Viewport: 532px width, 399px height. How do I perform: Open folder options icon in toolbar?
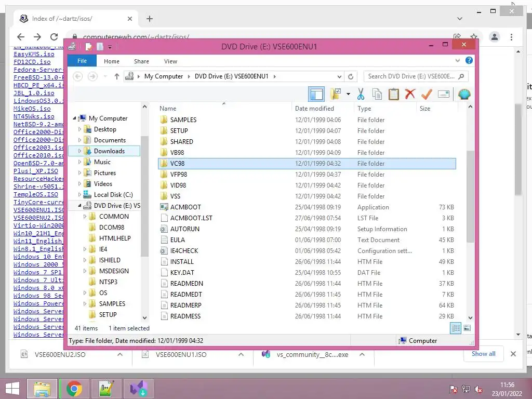pyautogui.click(x=336, y=94)
